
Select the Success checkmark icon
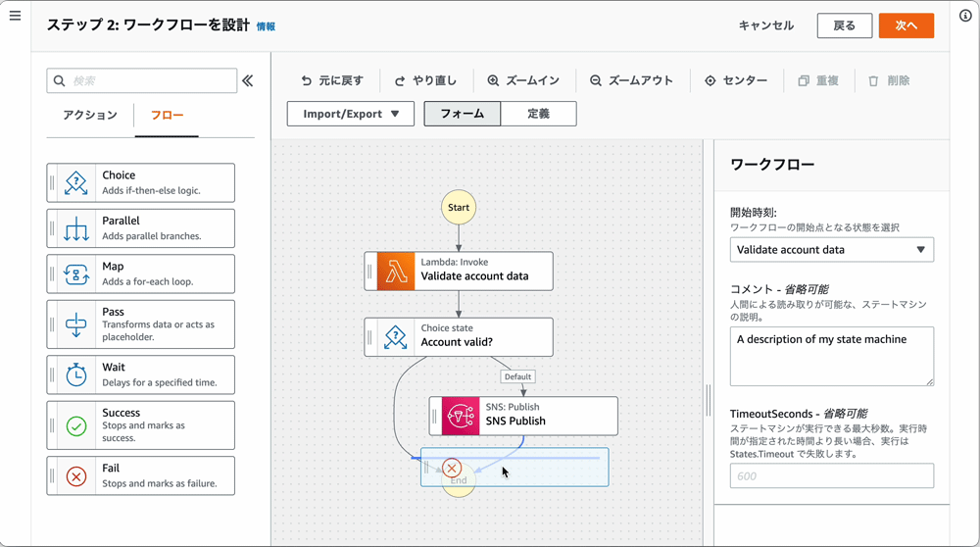coord(76,425)
